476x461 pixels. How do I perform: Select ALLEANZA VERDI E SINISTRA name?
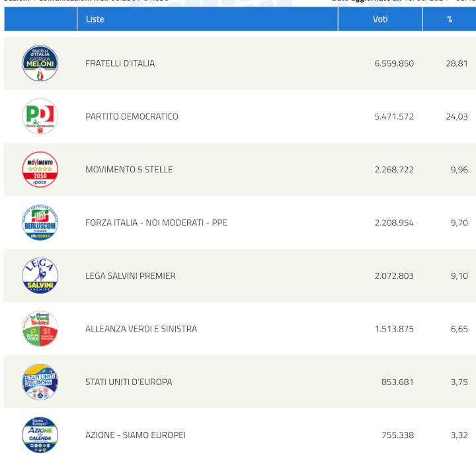[141, 329]
